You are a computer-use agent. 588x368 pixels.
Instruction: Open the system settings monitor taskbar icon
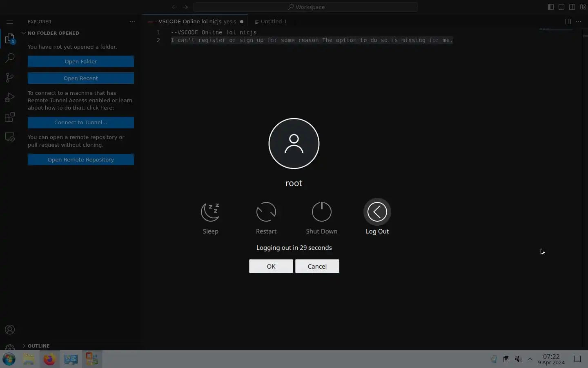71,359
